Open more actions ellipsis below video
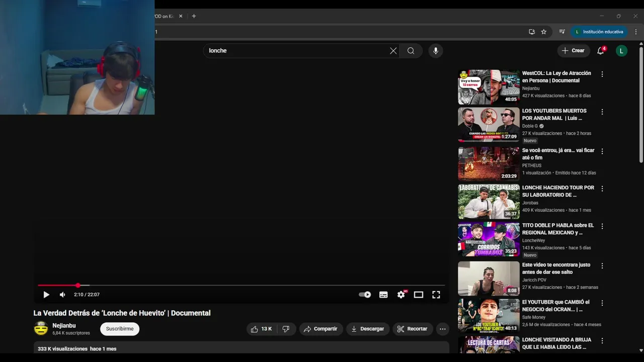This screenshot has width=644, height=362. 443,329
